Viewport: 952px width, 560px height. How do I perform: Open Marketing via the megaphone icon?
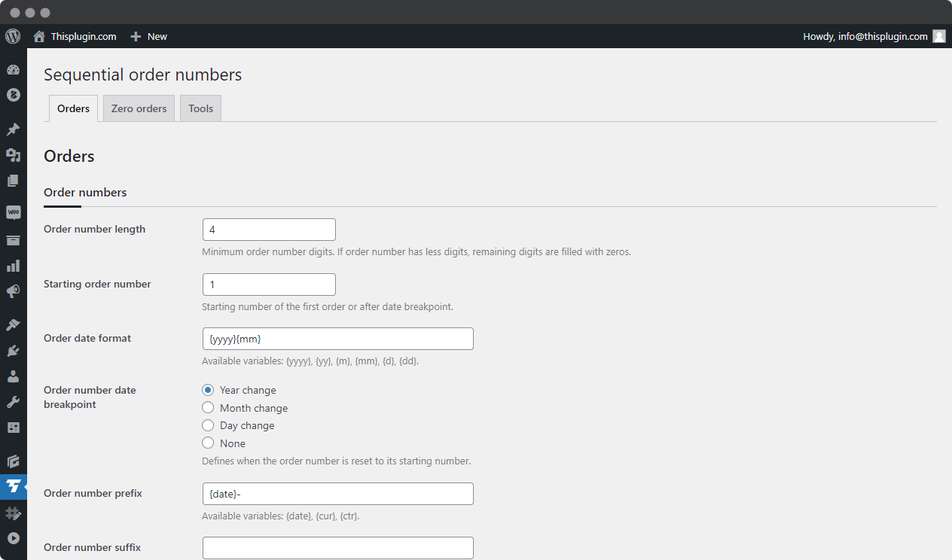(x=13, y=291)
